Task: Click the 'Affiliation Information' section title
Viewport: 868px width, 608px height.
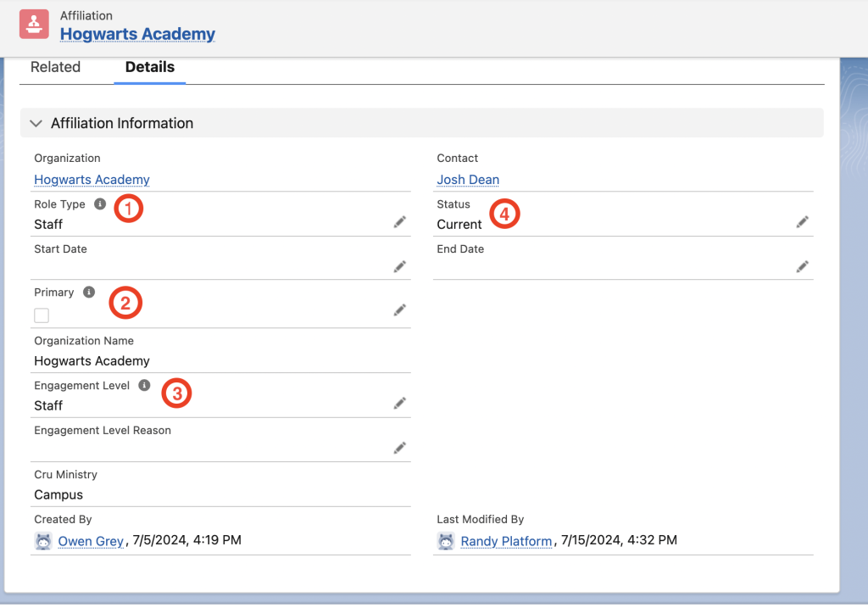Action: (122, 123)
